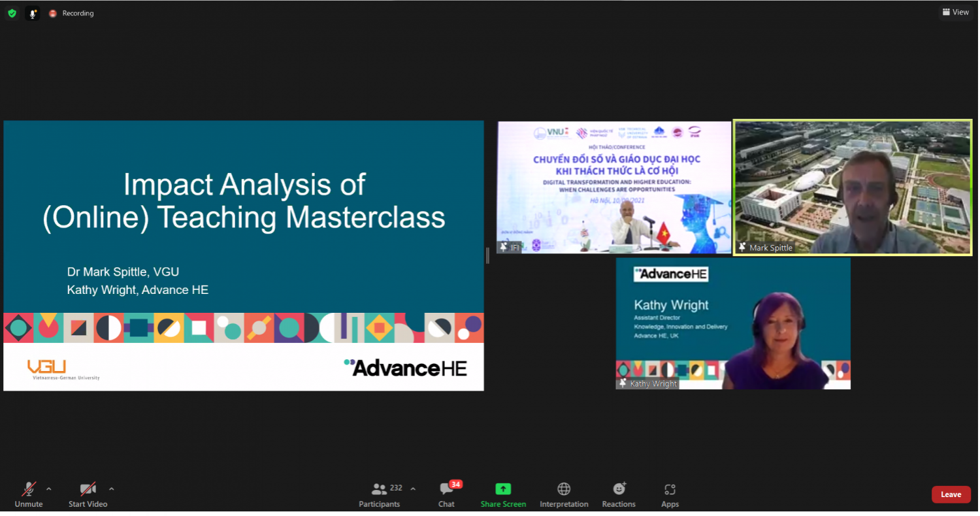Click the VGU logo on the slide
The width and height of the screenshot is (980, 516).
tap(63, 370)
